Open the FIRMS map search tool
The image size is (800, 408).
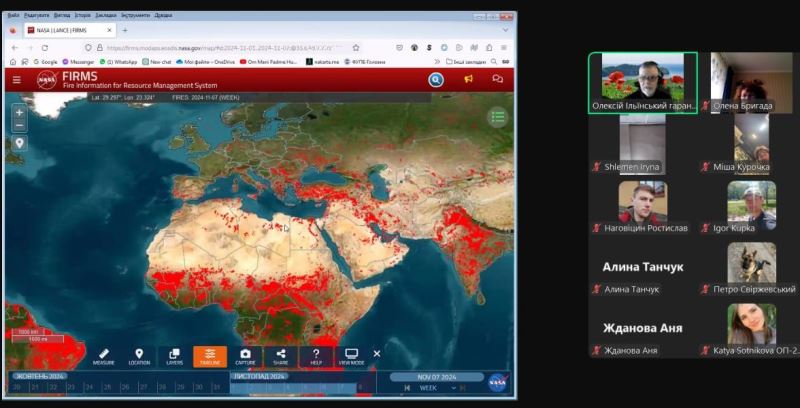pyautogui.click(x=436, y=80)
